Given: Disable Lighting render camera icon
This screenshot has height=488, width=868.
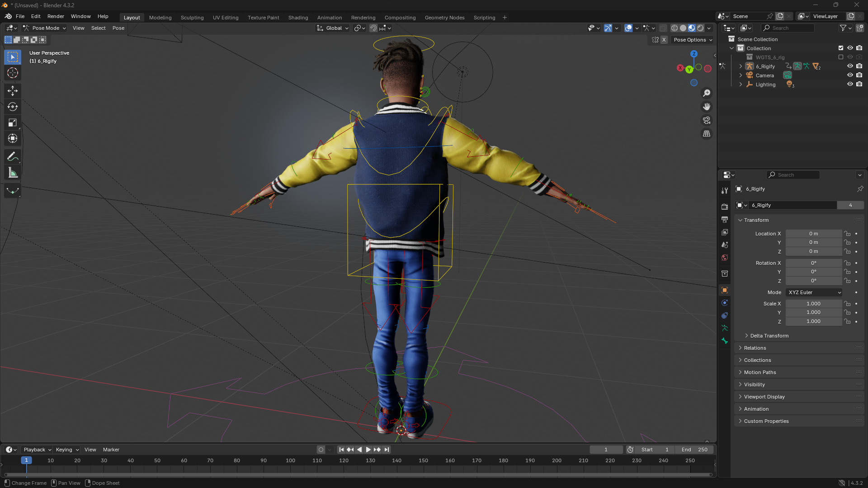Looking at the screenshot, I should click(859, 84).
